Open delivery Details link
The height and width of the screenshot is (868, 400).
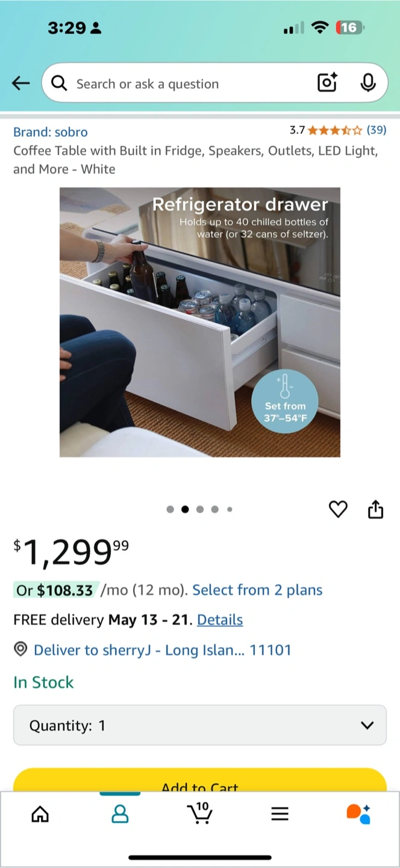[x=220, y=620]
